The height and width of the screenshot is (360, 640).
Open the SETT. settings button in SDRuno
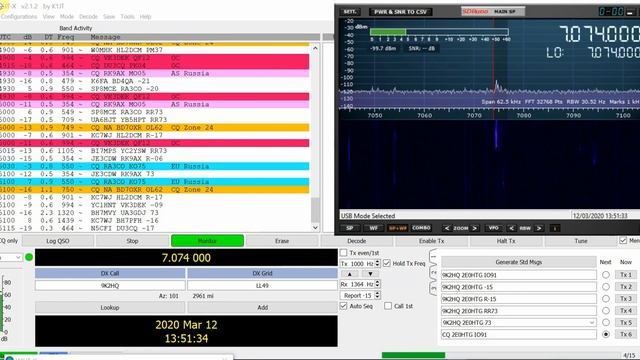tap(350, 11)
